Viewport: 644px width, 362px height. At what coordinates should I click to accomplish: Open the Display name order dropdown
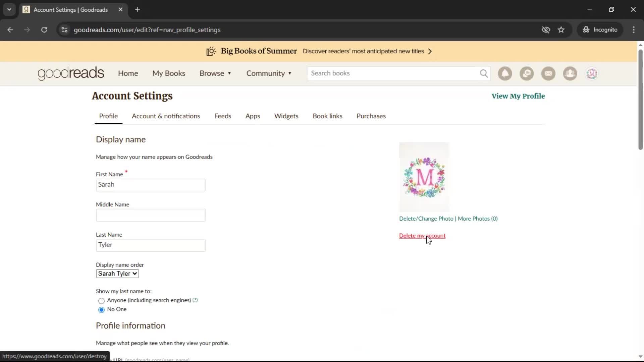pos(117,274)
